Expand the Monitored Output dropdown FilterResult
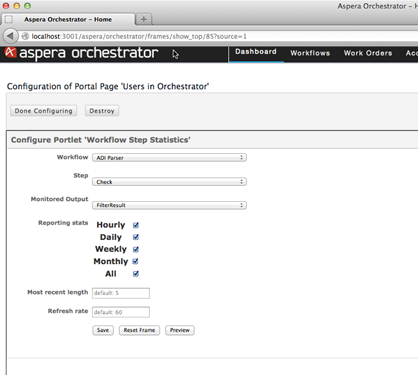 [169, 205]
